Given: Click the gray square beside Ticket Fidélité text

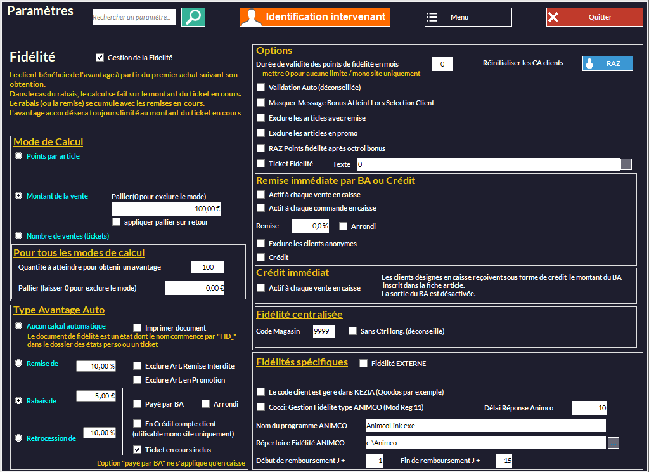Looking at the screenshot, I should (626, 163).
